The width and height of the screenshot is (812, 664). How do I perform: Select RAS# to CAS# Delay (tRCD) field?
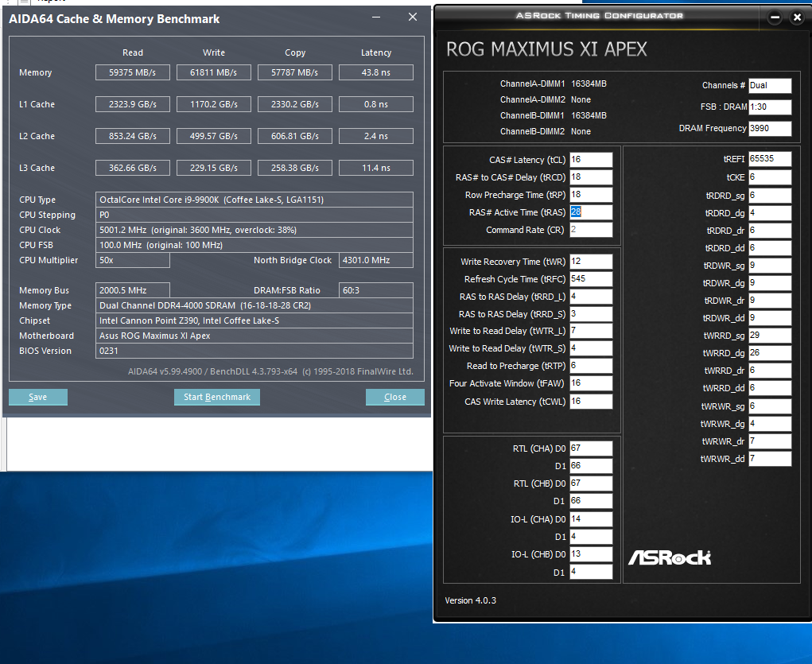[591, 177]
